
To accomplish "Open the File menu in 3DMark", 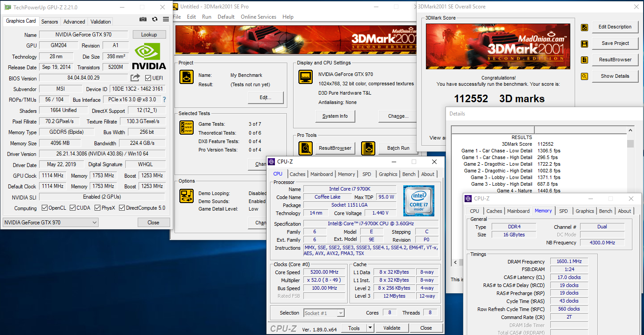I will 177,17.
